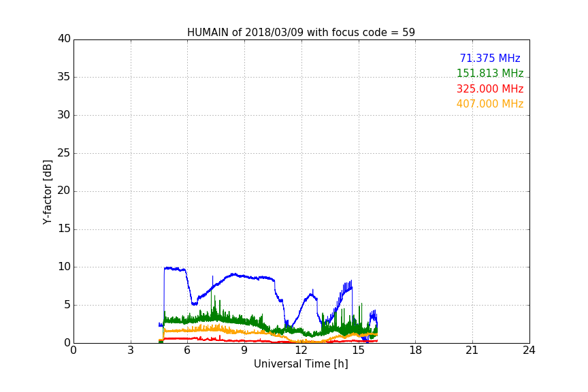Click the y-axis tick label '10'

(x=64, y=267)
